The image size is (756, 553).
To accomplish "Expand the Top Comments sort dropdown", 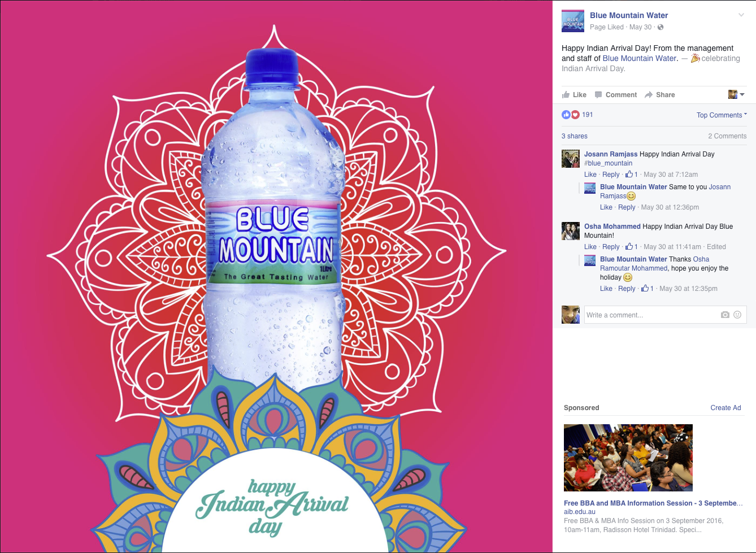I will pyautogui.click(x=722, y=115).
